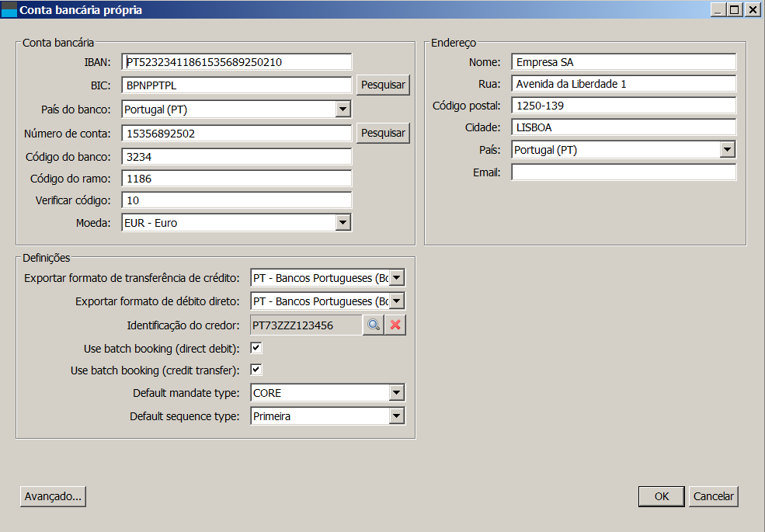Screen dimensions: 765x532
Task: Click the application icon in the title bar
Action: [9, 10]
